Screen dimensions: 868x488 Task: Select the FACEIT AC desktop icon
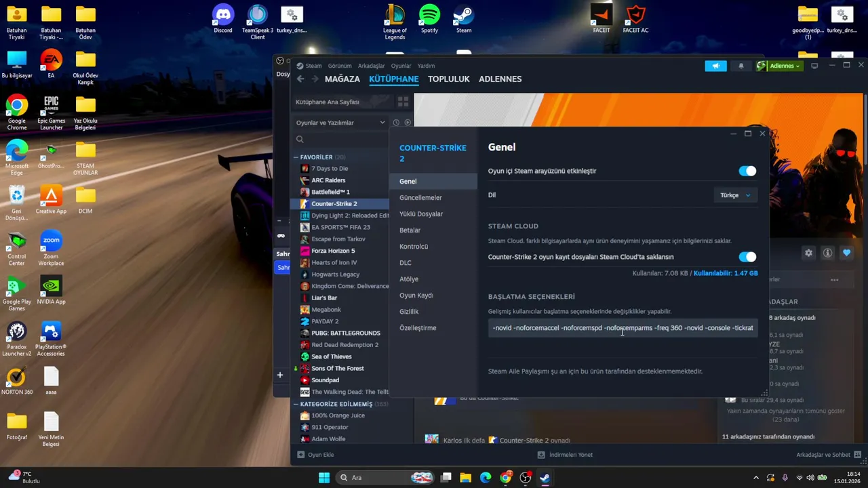635,18
